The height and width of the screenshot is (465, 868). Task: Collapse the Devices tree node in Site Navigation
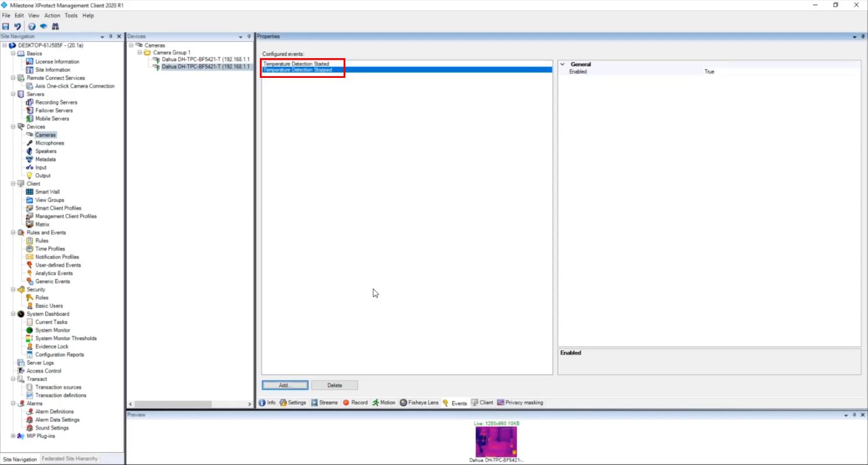(x=13, y=127)
